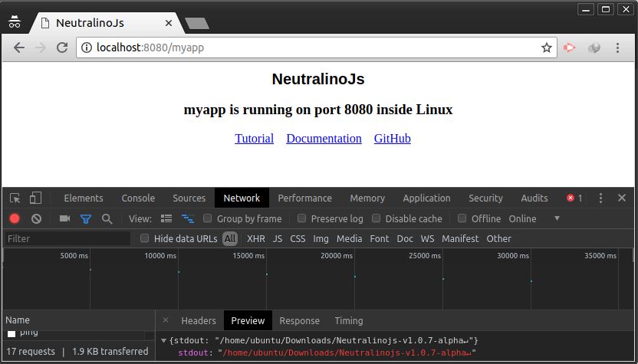
Task: Click the network Filter text field
Action: [68, 239]
